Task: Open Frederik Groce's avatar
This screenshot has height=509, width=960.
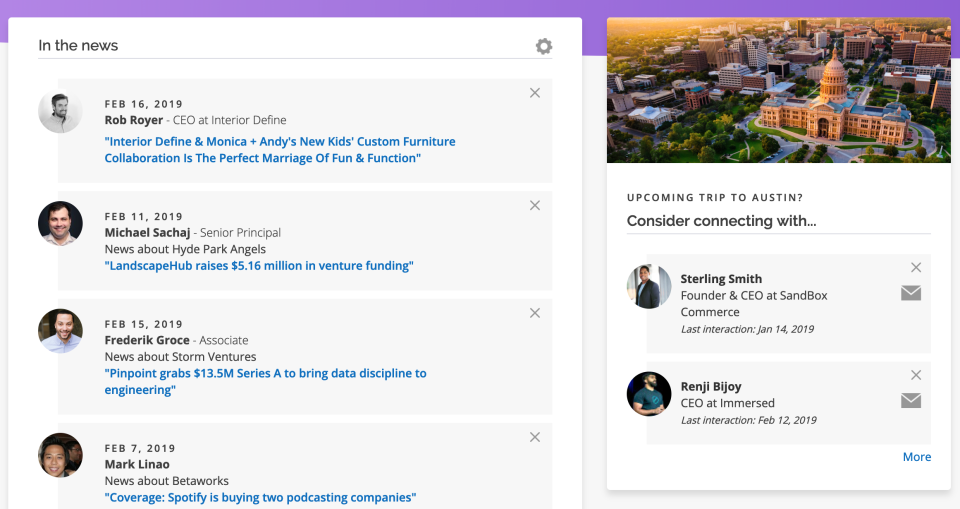Action: point(60,331)
